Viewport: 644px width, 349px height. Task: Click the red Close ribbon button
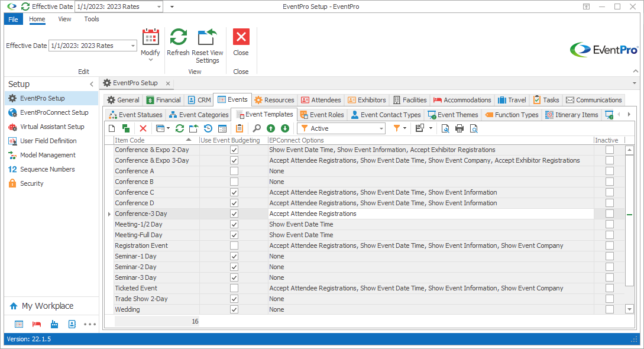[x=241, y=37]
